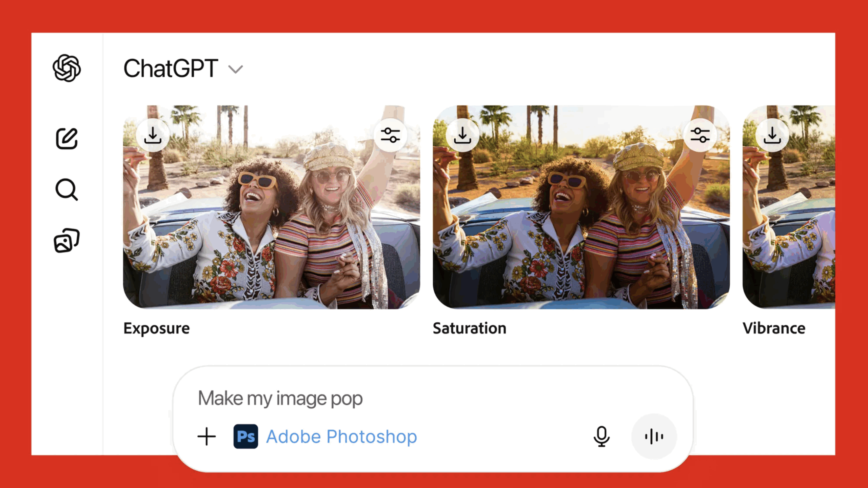Download the Exposure image

[153, 135]
